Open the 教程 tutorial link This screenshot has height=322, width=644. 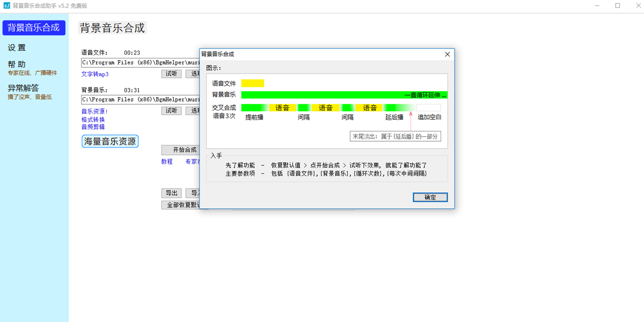[166, 162]
